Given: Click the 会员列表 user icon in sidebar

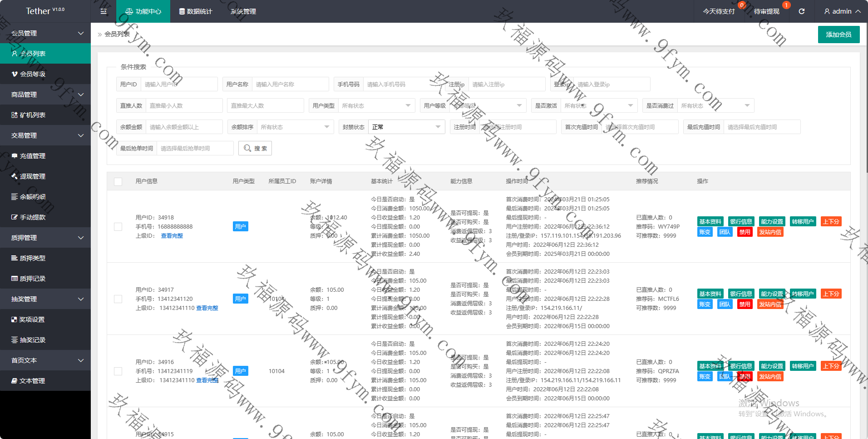Looking at the screenshot, I should click(x=15, y=54).
